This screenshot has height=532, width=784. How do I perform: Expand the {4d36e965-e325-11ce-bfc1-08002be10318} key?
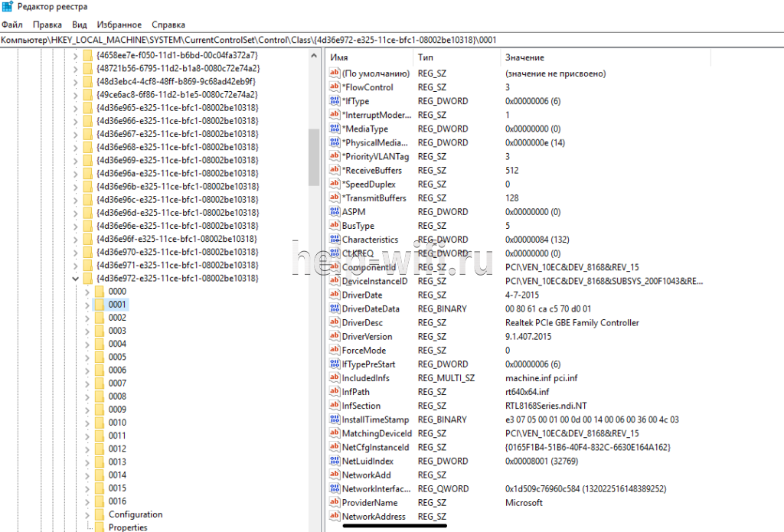click(74, 108)
